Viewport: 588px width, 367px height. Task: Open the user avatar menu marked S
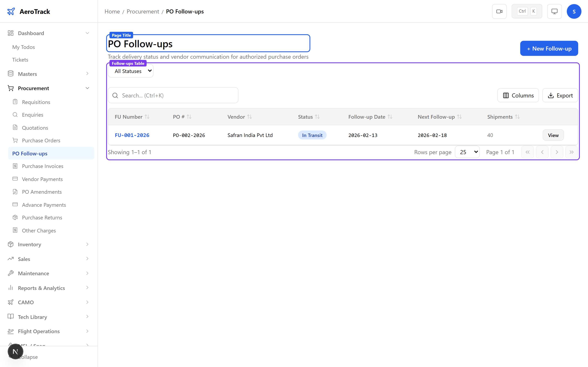coord(574,11)
